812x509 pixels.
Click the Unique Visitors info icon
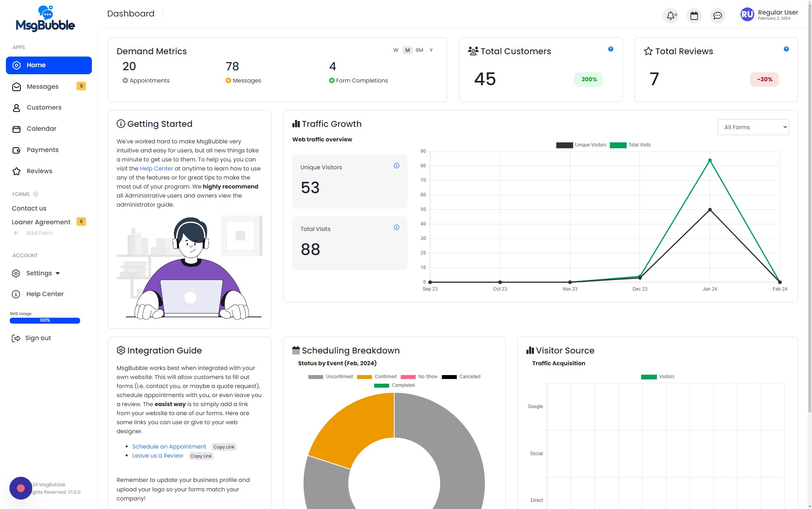[396, 166]
